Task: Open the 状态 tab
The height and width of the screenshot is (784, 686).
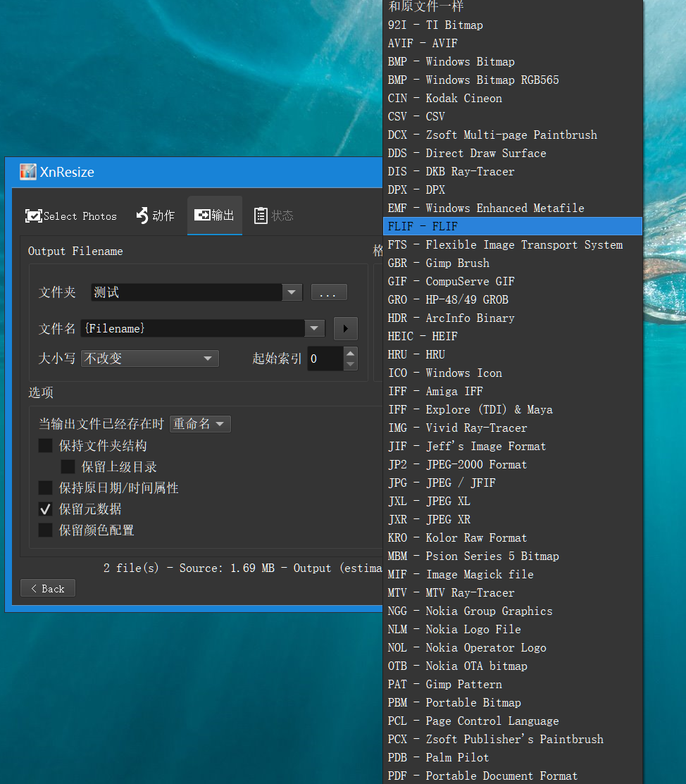Action: 273,216
